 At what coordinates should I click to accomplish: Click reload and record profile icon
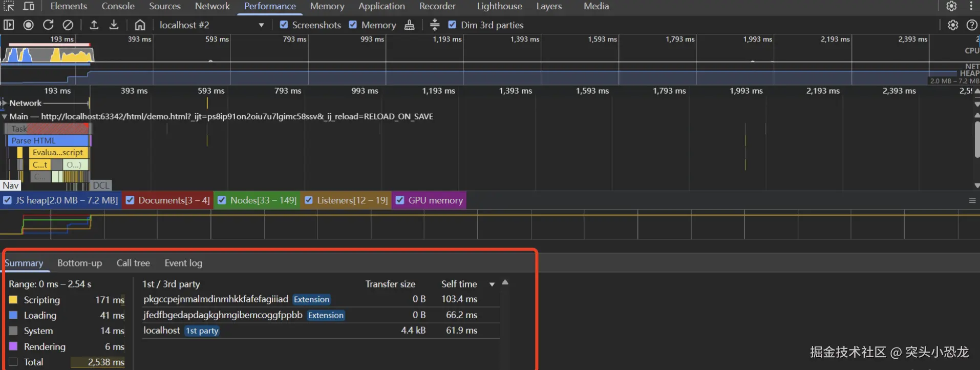48,25
